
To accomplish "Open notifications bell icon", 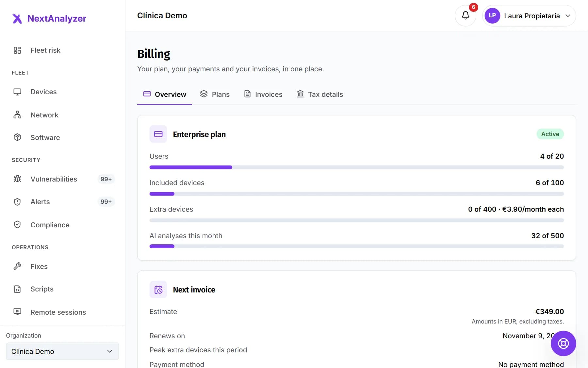I will [x=465, y=15].
